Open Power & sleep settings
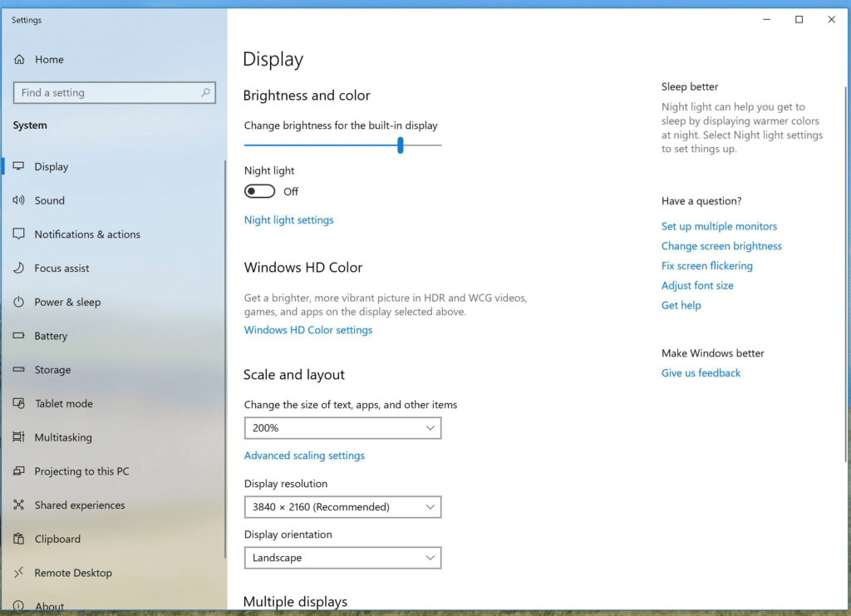 click(68, 302)
